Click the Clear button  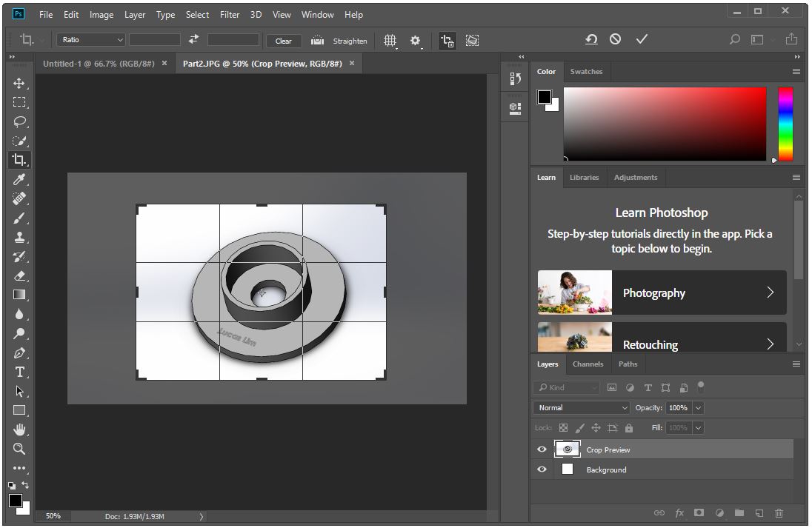(283, 41)
